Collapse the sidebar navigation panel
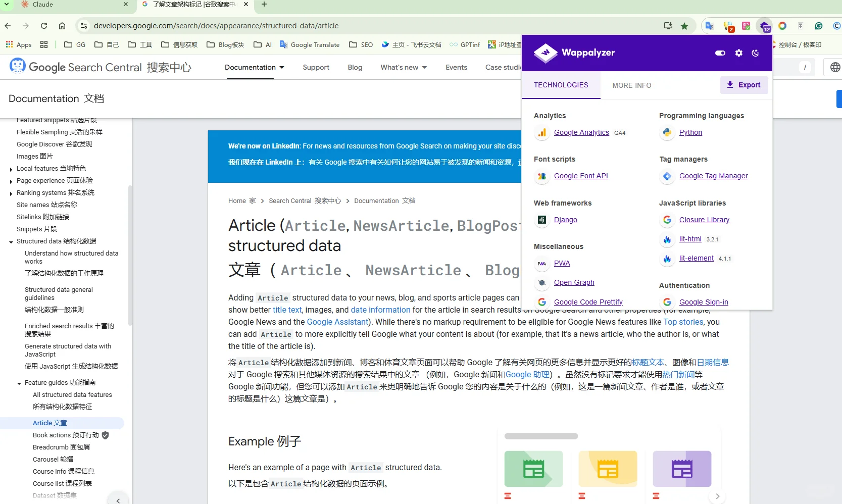This screenshot has height=504, width=842. (118, 500)
